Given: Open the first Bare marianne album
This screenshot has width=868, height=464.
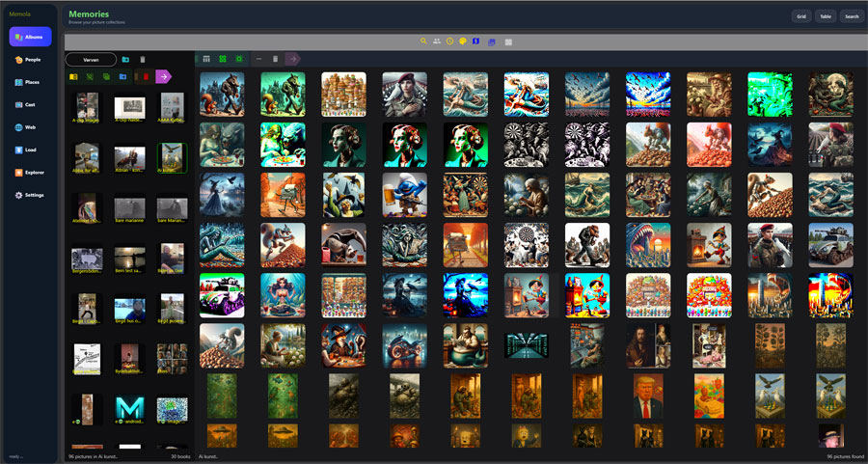Looking at the screenshot, I should click(x=129, y=208).
